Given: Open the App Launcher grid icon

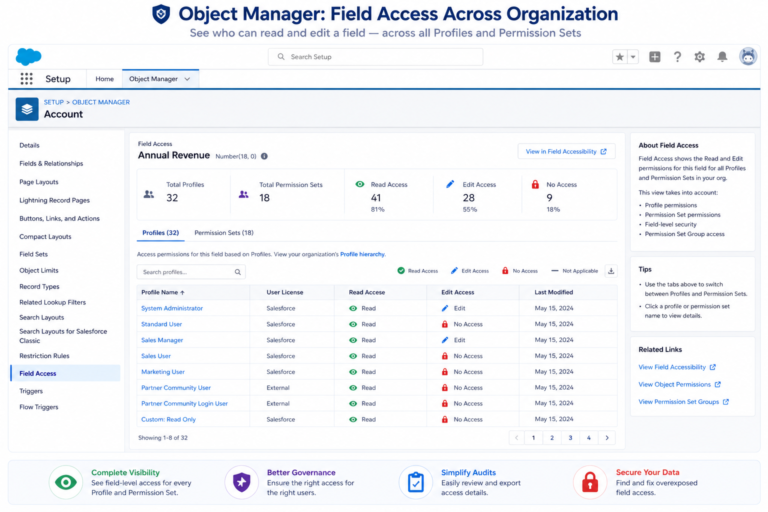Looking at the screenshot, I should [x=26, y=78].
